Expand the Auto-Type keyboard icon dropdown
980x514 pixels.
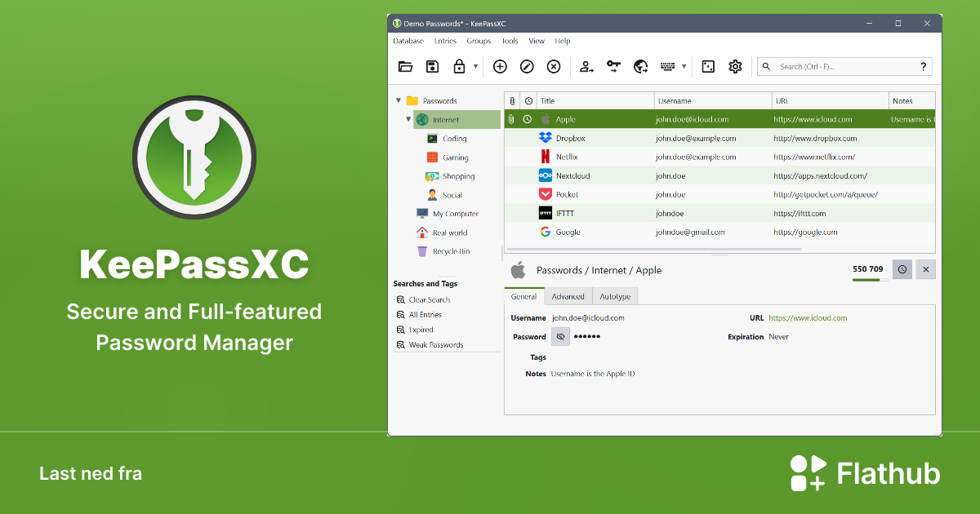[x=684, y=66]
